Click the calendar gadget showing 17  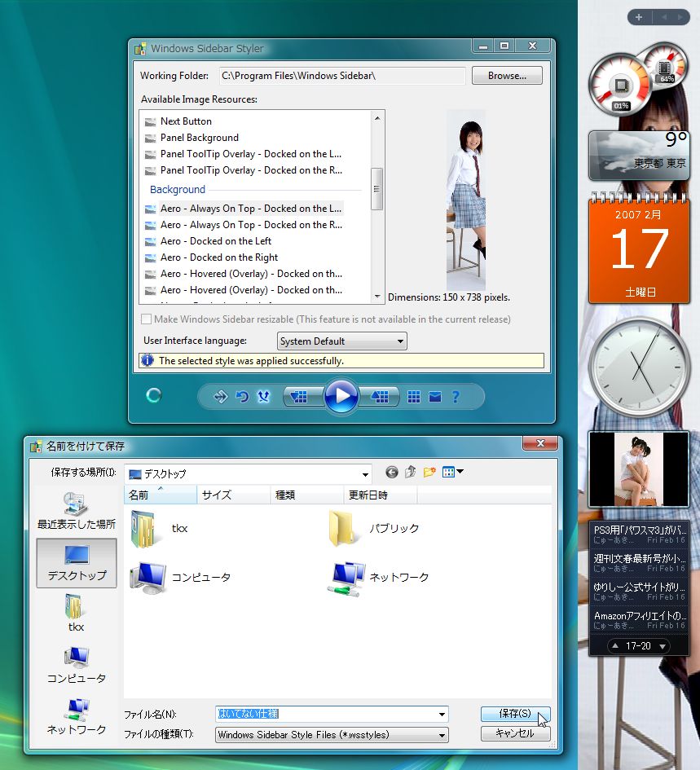[x=639, y=249]
